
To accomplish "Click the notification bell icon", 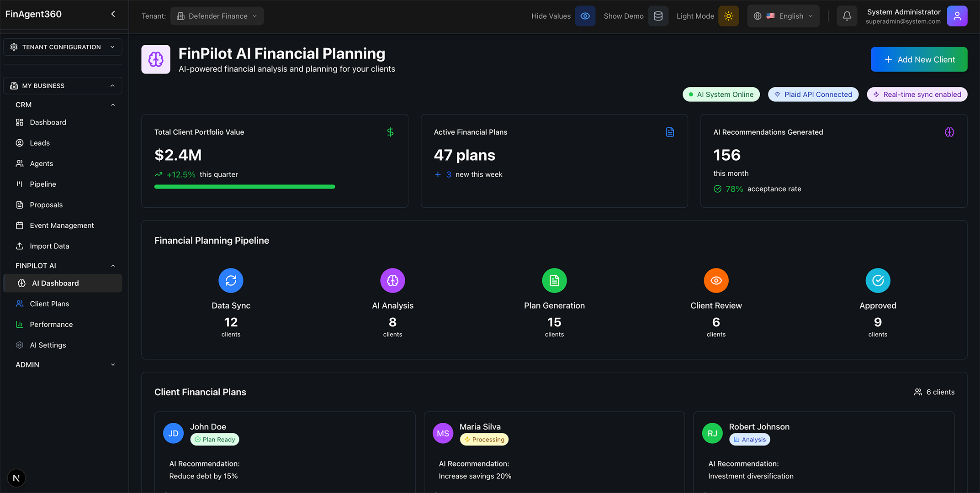I will 847,16.
